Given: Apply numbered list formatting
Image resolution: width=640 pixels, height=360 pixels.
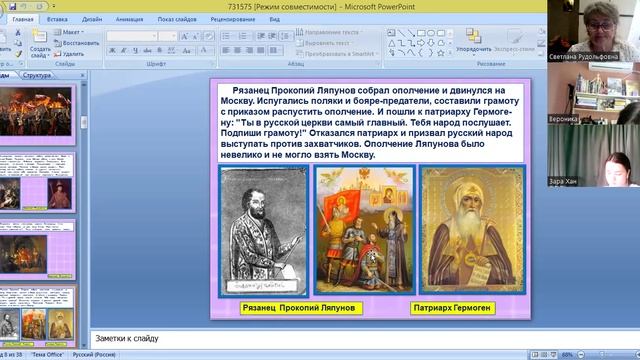Looking at the screenshot, I should coord(244,36).
